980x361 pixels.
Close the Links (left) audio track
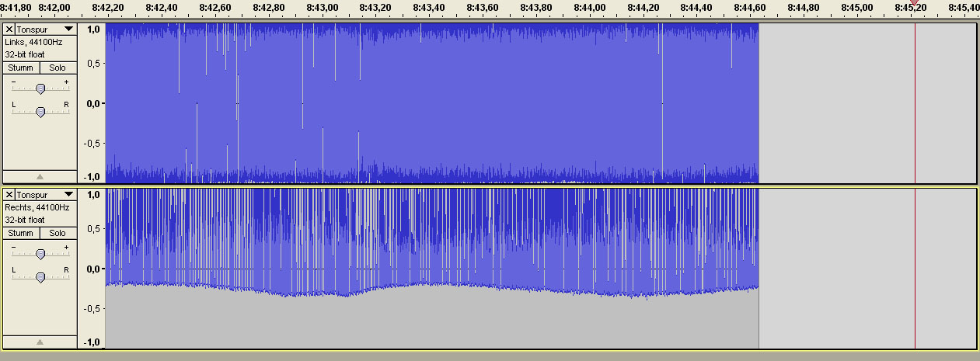pos(9,29)
